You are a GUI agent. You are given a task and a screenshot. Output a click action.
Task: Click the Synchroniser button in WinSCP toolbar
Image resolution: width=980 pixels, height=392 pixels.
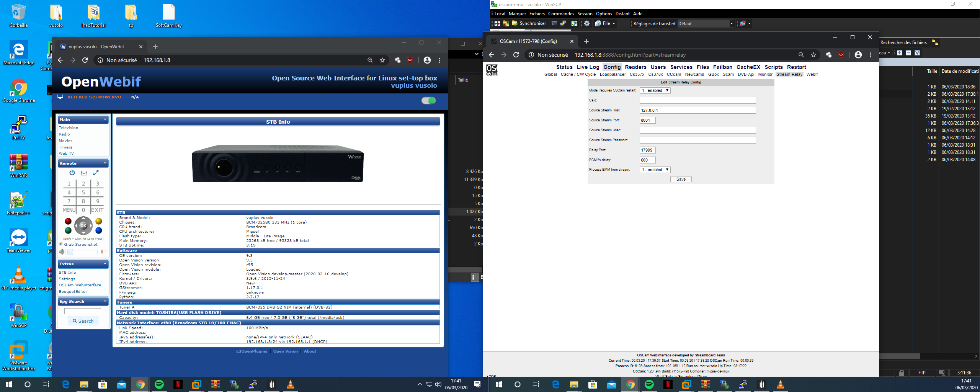(529, 23)
